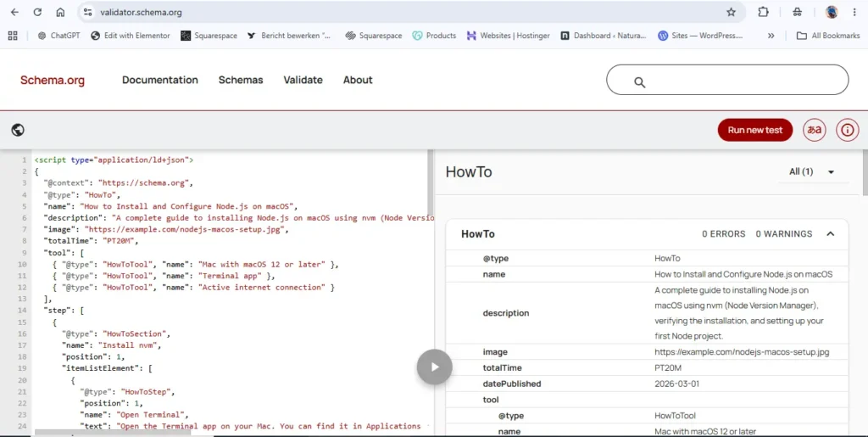Open the Sites — WordPress bookmark
Screen dimensions: 868x437
(700, 36)
